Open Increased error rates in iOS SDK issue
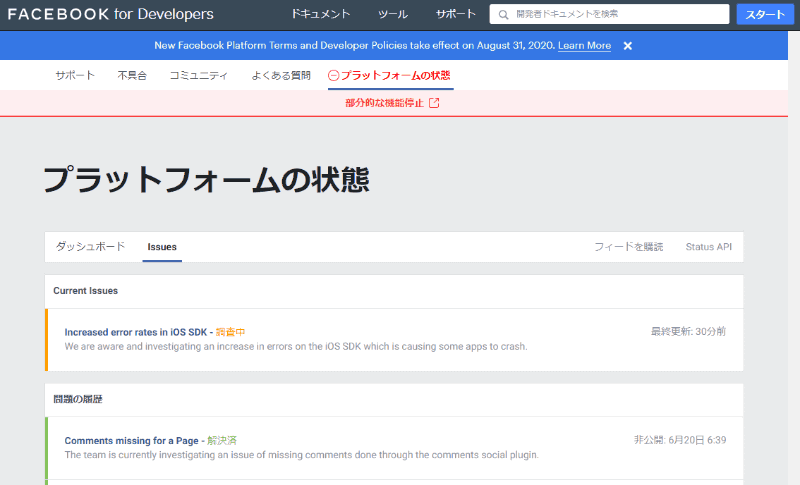 click(136, 332)
